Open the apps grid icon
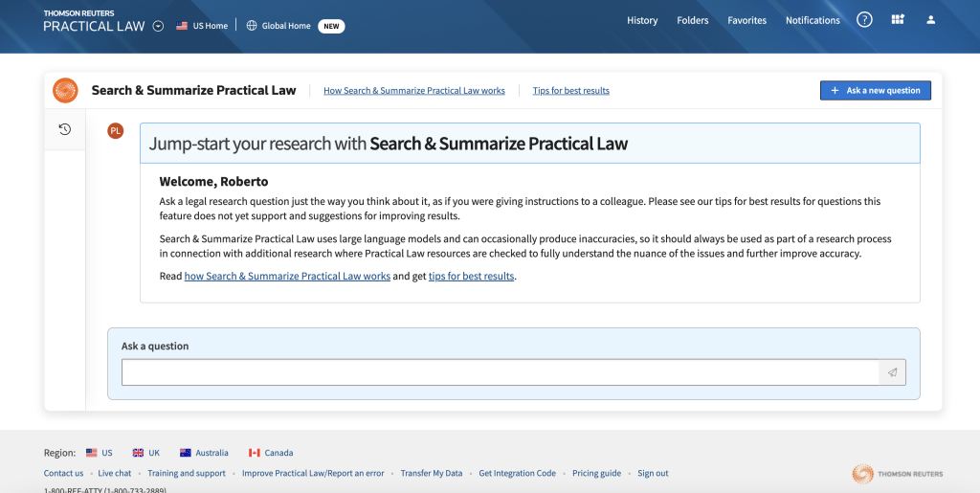The height and width of the screenshot is (493, 980). tap(897, 20)
